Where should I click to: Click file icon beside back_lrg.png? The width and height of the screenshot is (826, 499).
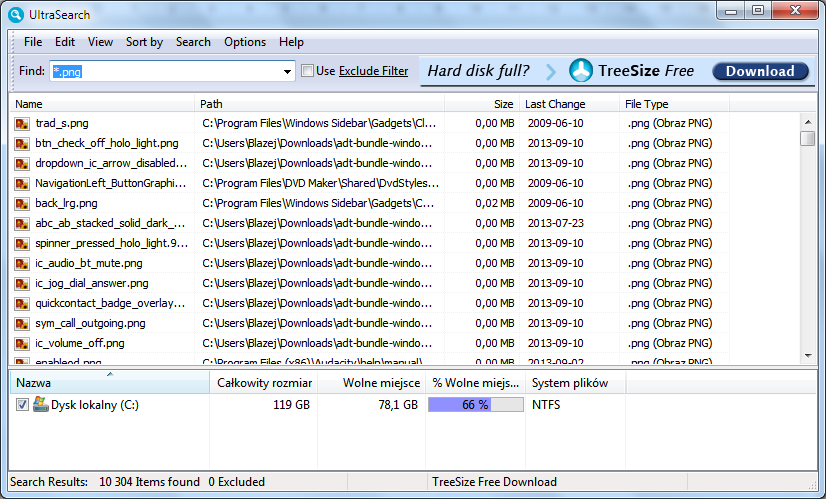[x=22, y=204]
